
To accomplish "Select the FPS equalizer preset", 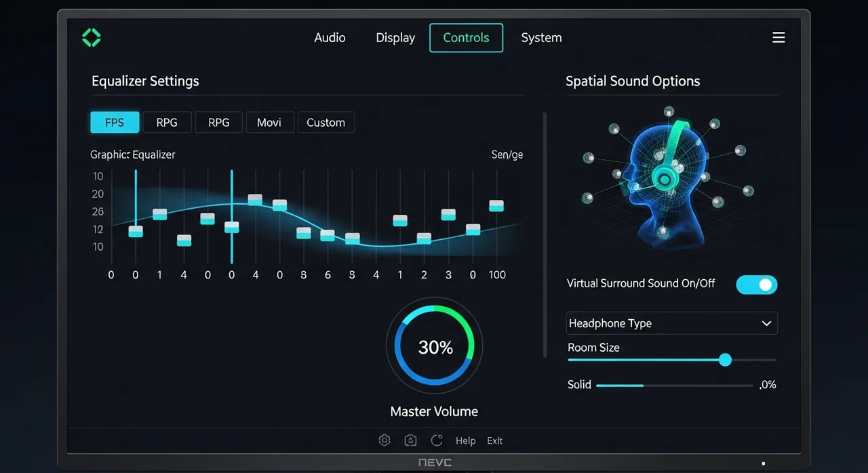I will (x=115, y=123).
